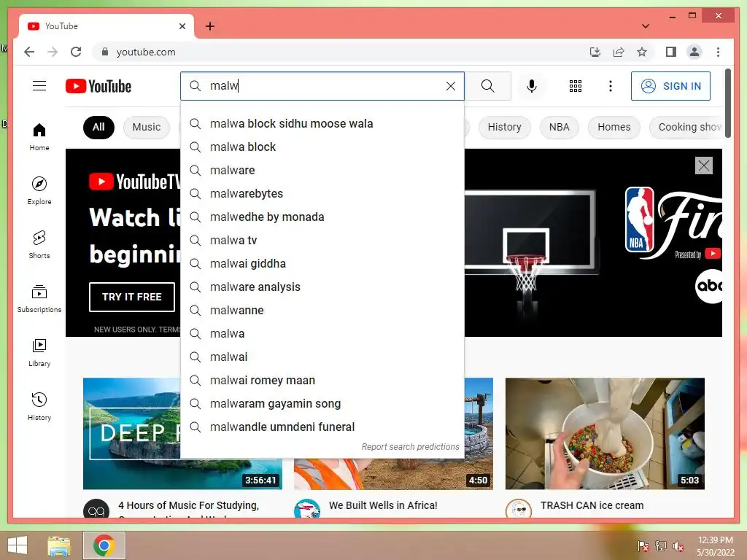Toggle the Chrome side panel

(x=671, y=52)
